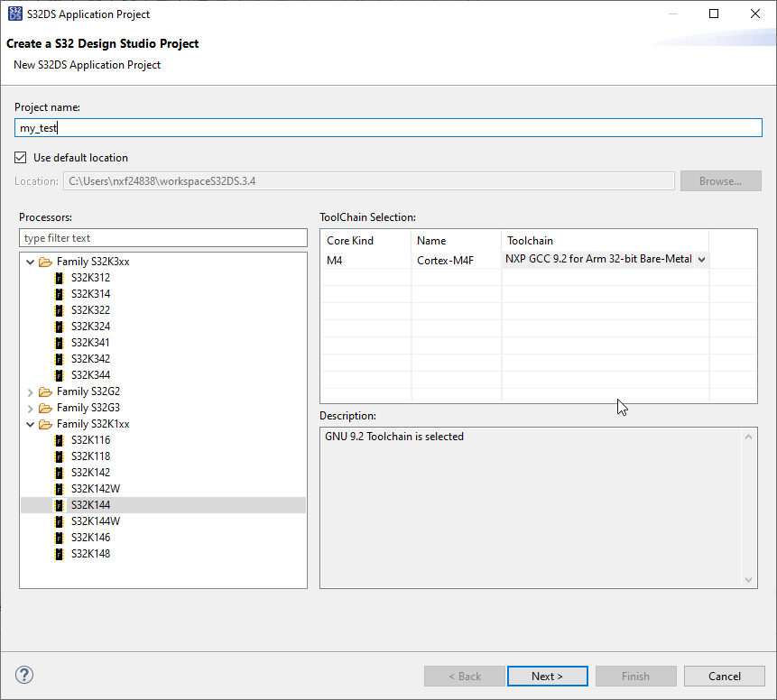Click the S32K116 chip icon
Viewport: 777px width, 700px height.
[x=59, y=439]
